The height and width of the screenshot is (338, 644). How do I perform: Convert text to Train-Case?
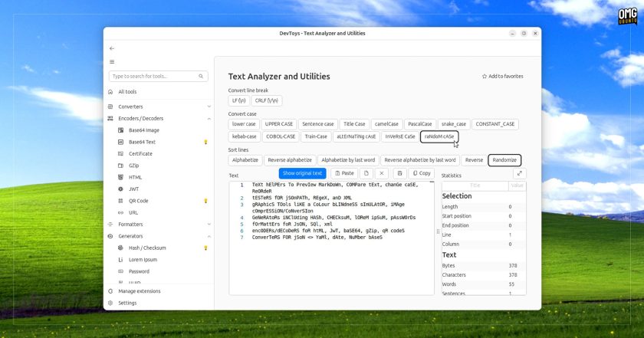316,136
